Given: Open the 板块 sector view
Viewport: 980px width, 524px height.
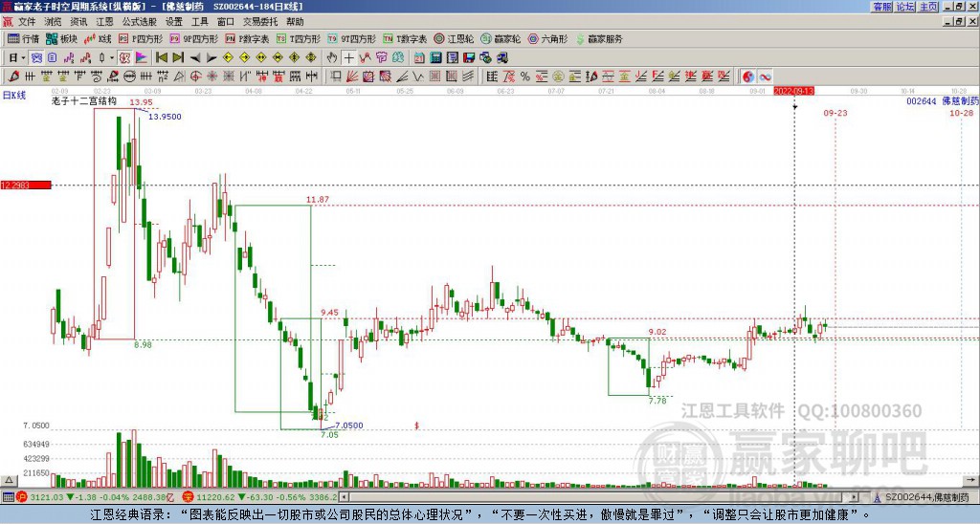Looking at the screenshot, I should click(x=62, y=38).
